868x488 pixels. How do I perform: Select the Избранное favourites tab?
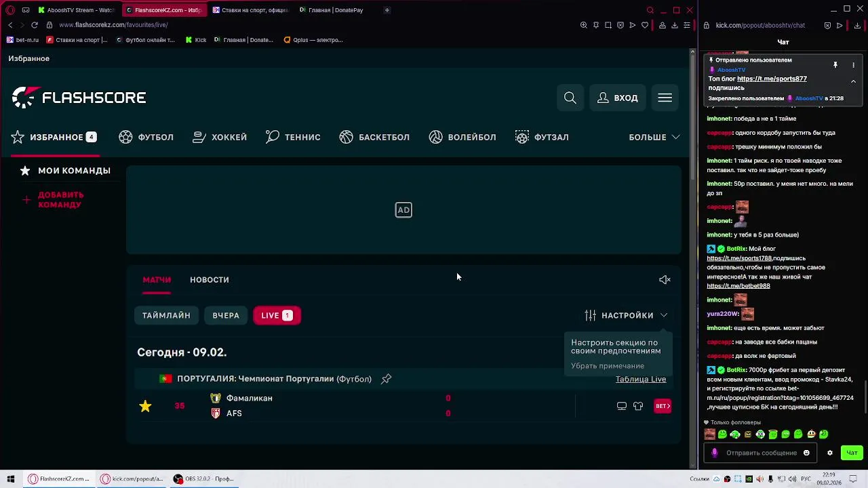[54, 137]
